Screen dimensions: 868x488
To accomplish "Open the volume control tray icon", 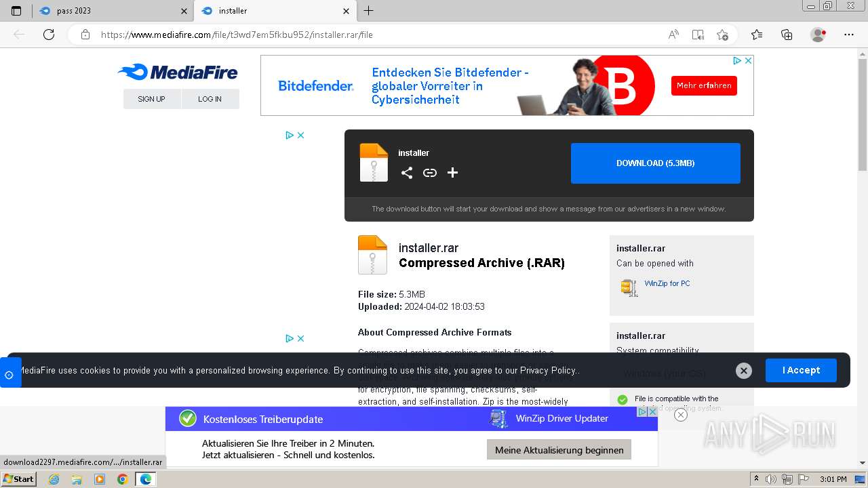I will (770, 479).
